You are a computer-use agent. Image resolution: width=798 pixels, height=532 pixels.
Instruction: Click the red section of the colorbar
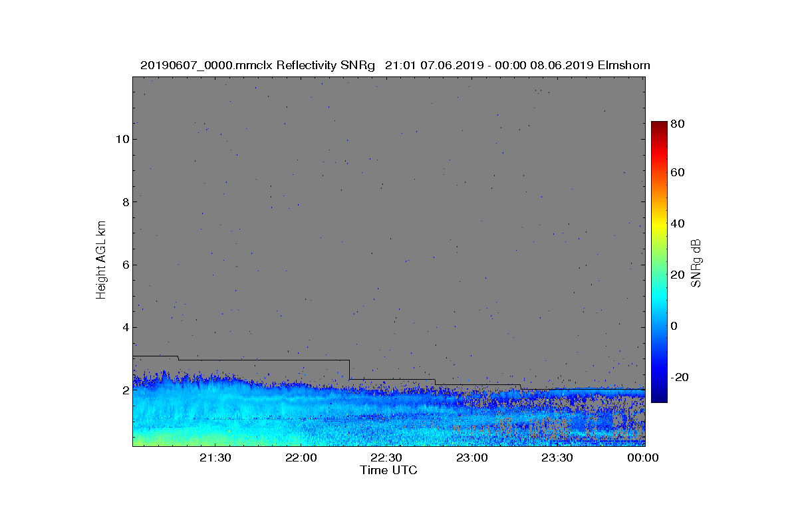point(659,153)
